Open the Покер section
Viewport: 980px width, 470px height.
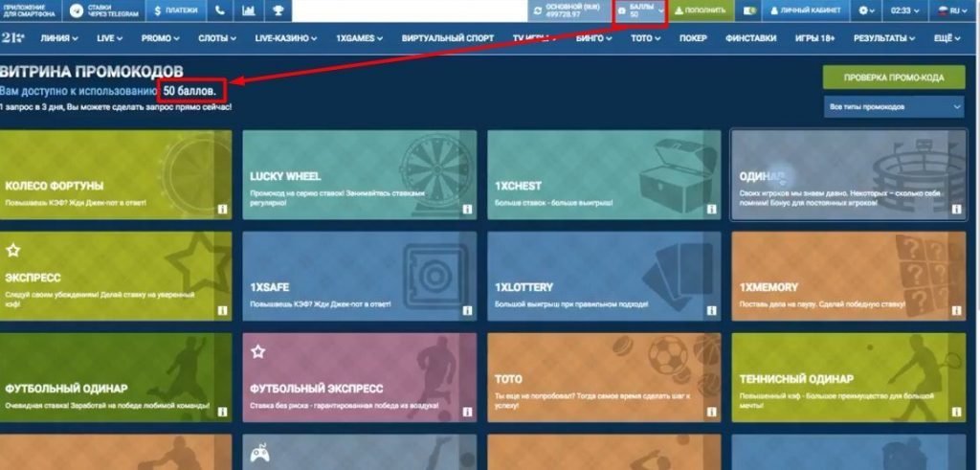pyautogui.click(x=693, y=38)
